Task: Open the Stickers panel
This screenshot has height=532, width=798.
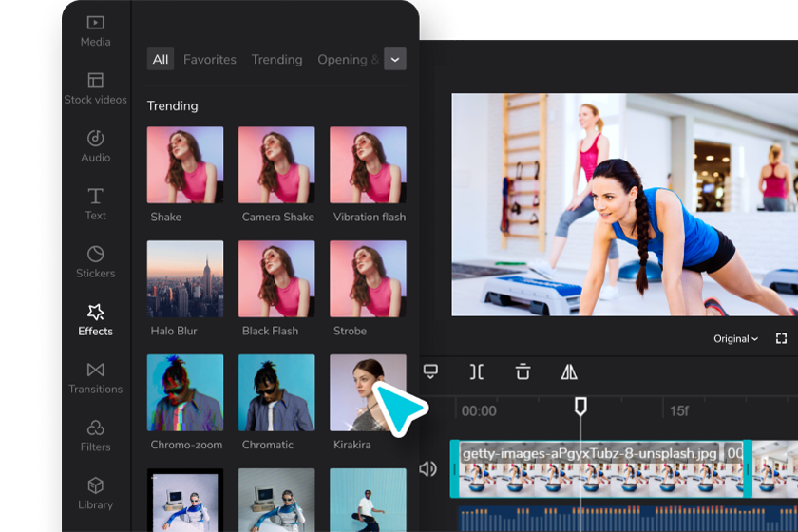Action: tap(95, 261)
